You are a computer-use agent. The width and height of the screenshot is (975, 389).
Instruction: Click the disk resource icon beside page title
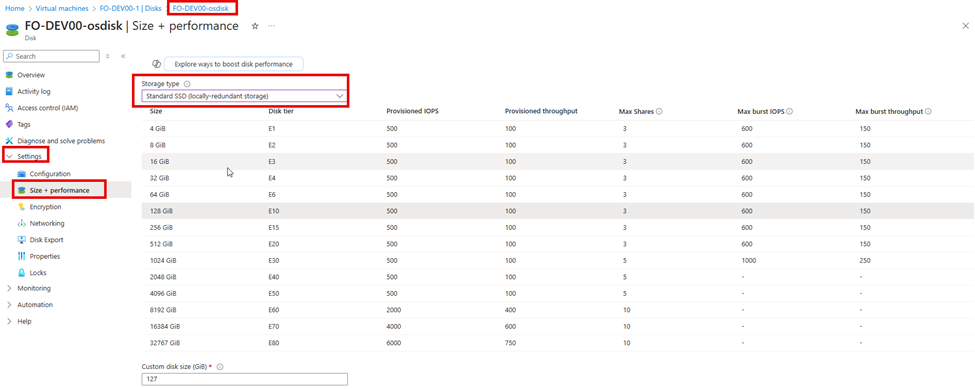12,30
